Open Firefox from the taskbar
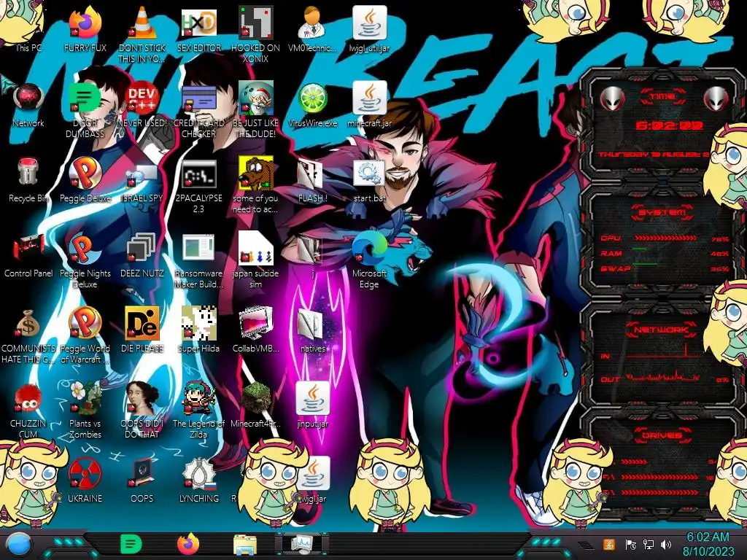 [188, 544]
